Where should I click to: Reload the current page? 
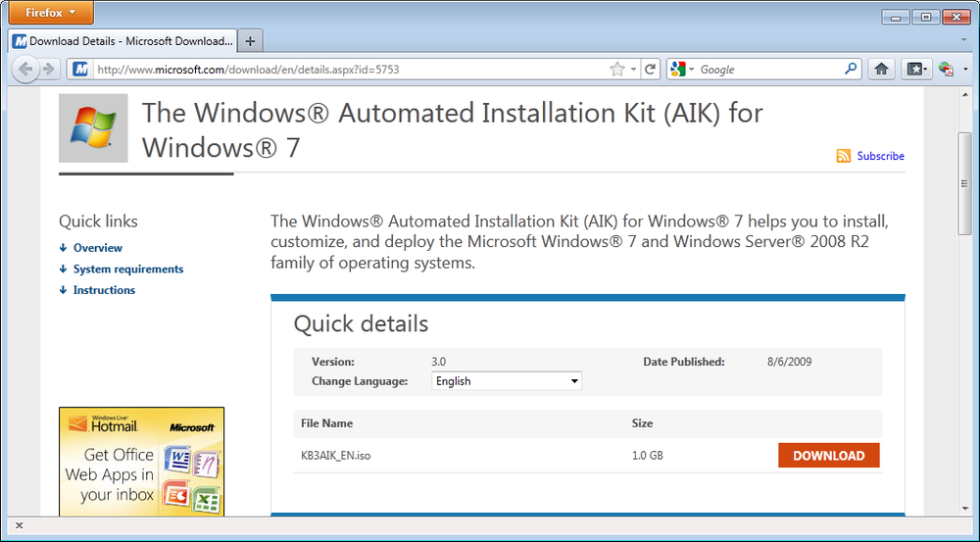point(650,70)
